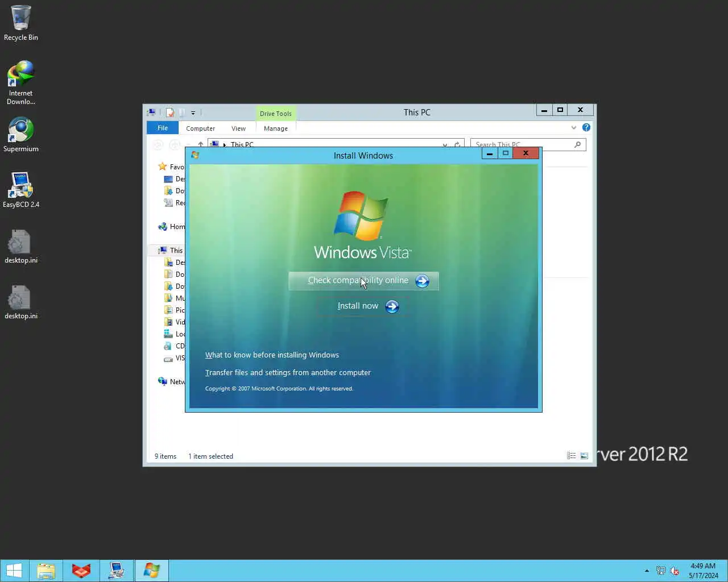The height and width of the screenshot is (582, 728).
Task: Maximize the This PC Explorer window
Action: click(560, 110)
